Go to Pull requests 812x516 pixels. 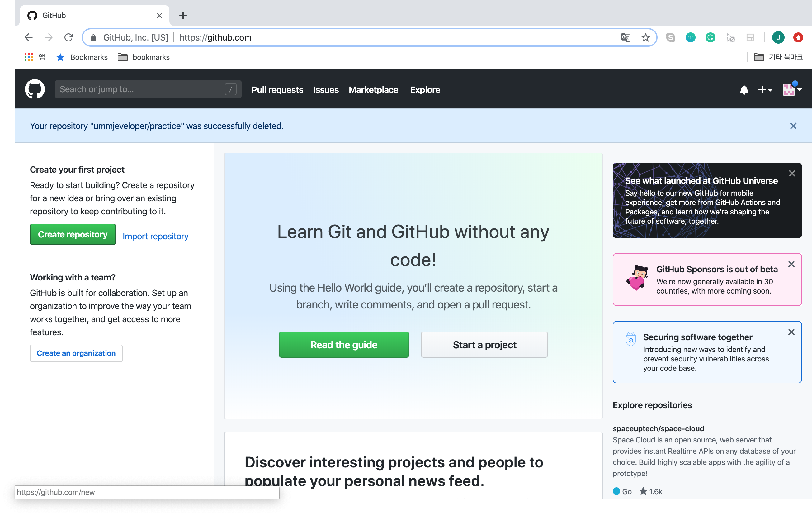point(277,90)
